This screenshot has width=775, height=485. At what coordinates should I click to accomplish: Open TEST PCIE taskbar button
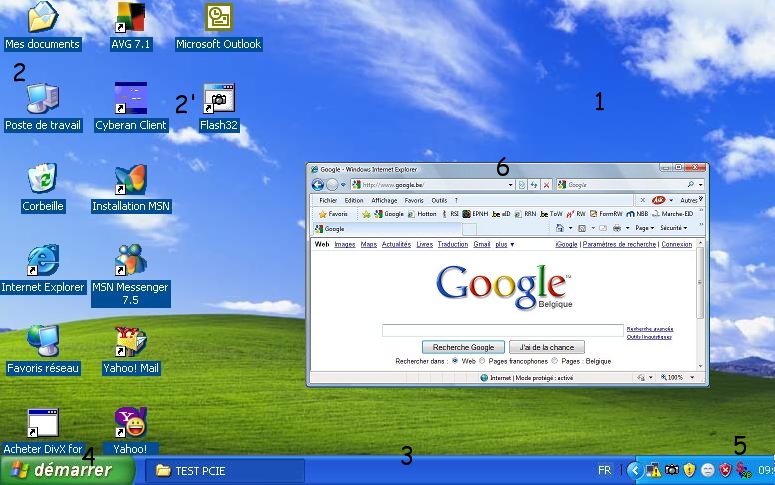point(225,470)
